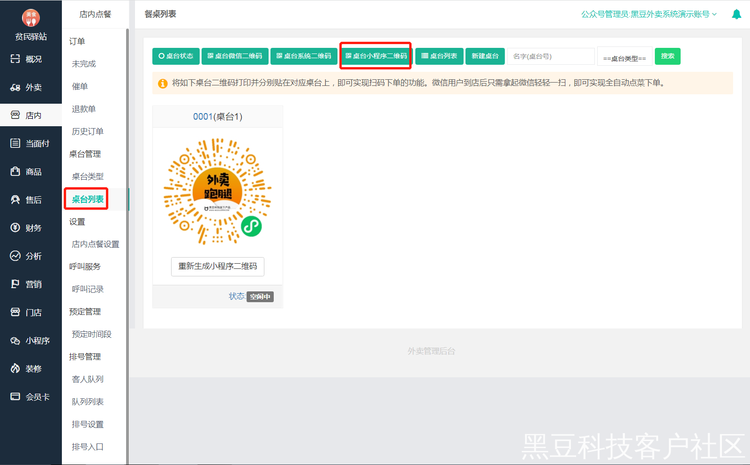Open the 会员卡 member card section
Image resolution: width=750 pixels, height=465 pixels.
click(31, 397)
